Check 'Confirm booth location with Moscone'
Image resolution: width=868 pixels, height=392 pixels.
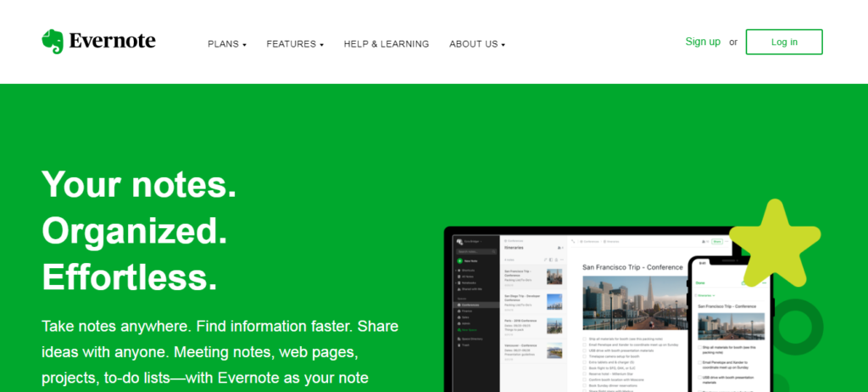click(585, 380)
